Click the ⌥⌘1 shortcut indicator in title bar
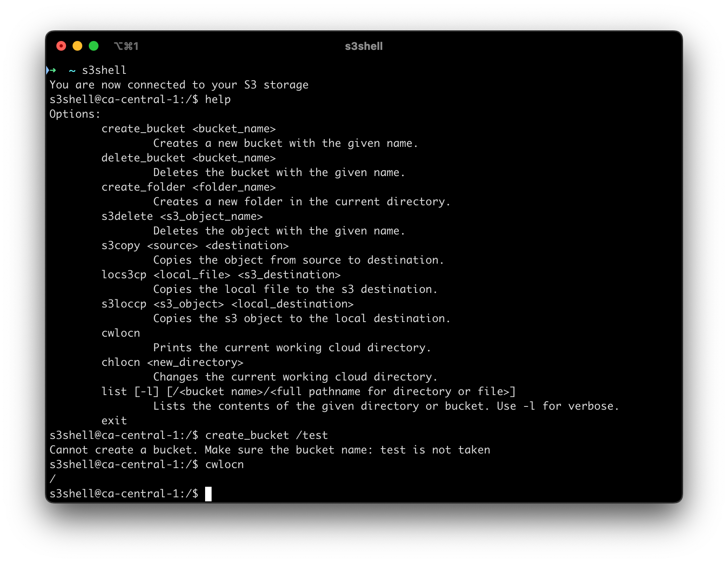The image size is (728, 563). click(x=126, y=46)
